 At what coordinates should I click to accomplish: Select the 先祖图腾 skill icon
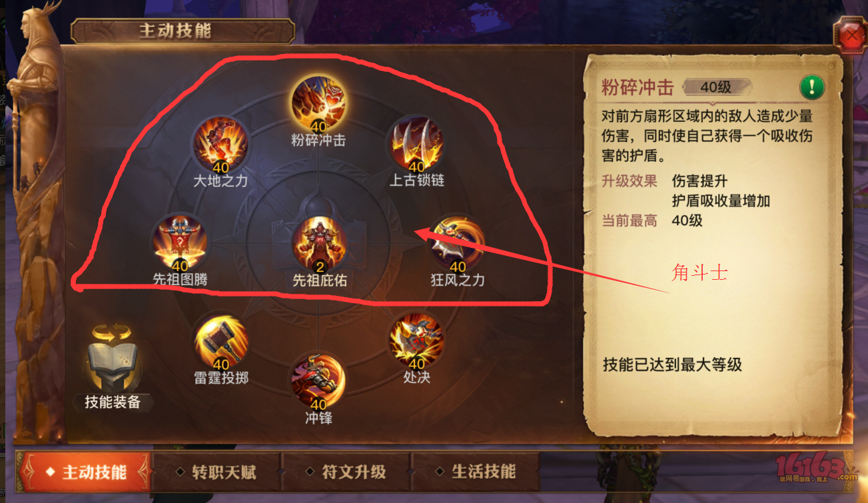click(x=180, y=243)
